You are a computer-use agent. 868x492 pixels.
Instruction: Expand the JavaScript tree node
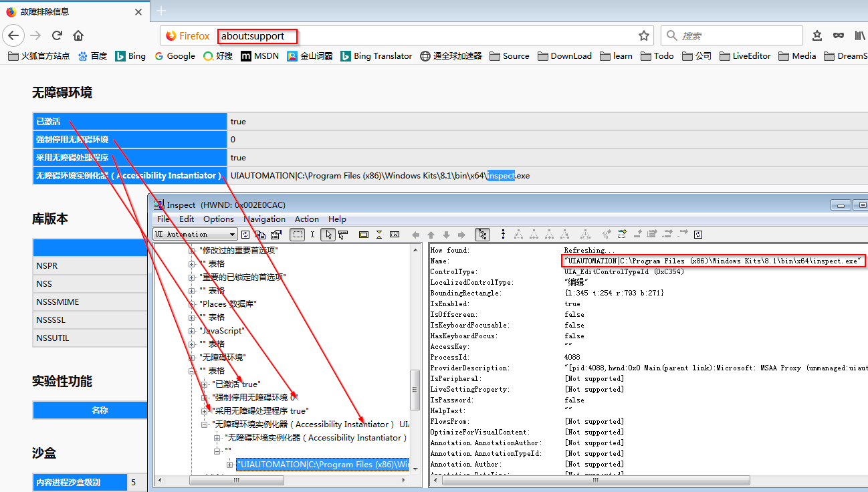[x=192, y=330]
